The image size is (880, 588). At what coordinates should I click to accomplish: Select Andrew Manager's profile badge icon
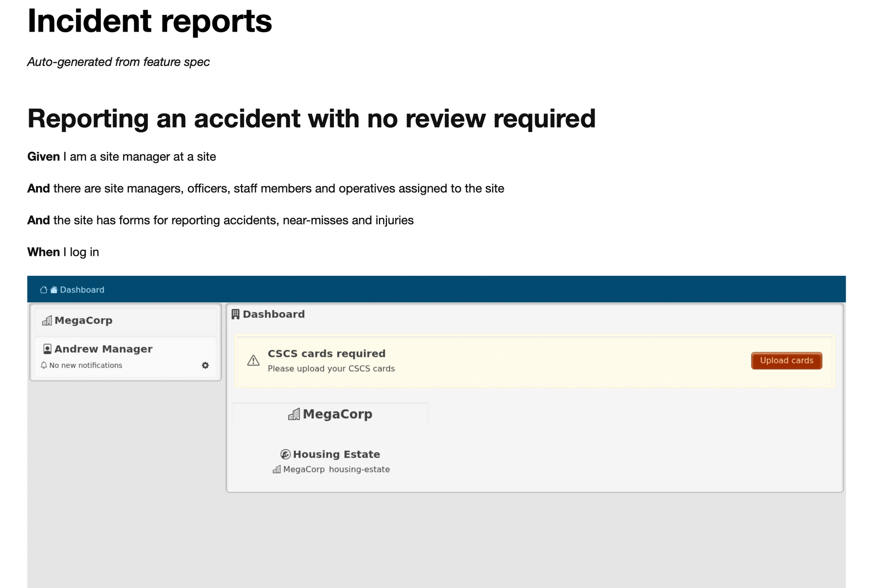tap(47, 349)
